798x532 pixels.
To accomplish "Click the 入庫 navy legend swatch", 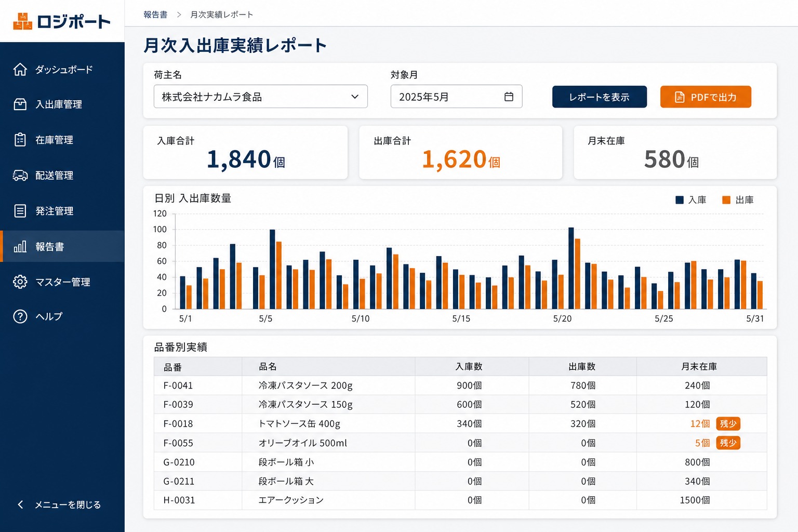I will tap(679, 200).
